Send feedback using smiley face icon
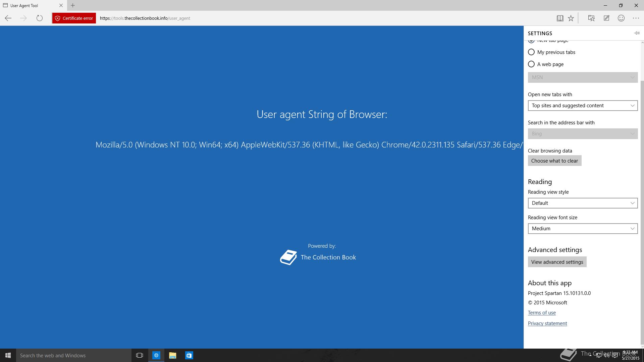This screenshot has width=644, height=362. click(621, 18)
